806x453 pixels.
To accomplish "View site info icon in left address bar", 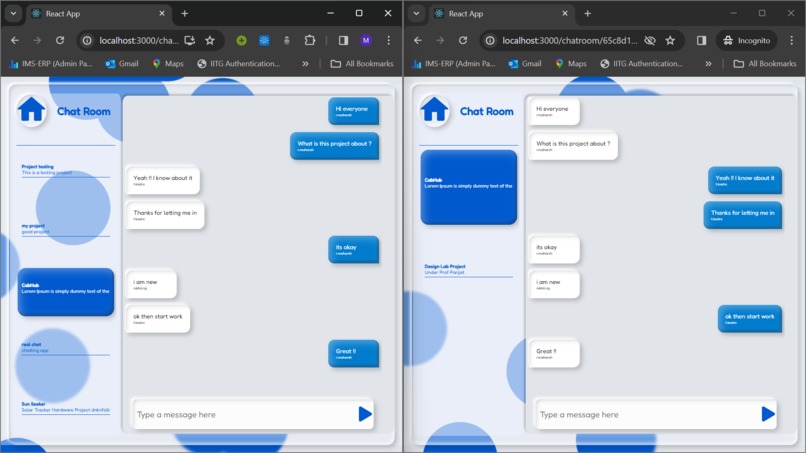I will (x=87, y=40).
